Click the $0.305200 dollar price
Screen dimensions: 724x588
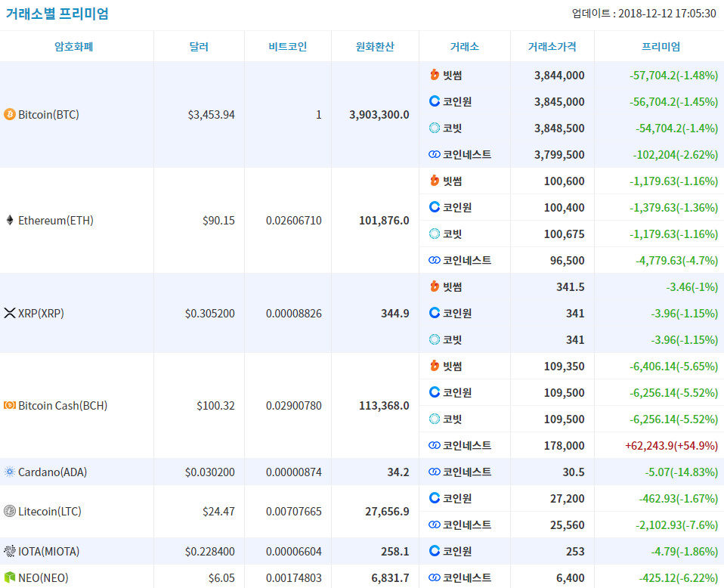pos(209,313)
